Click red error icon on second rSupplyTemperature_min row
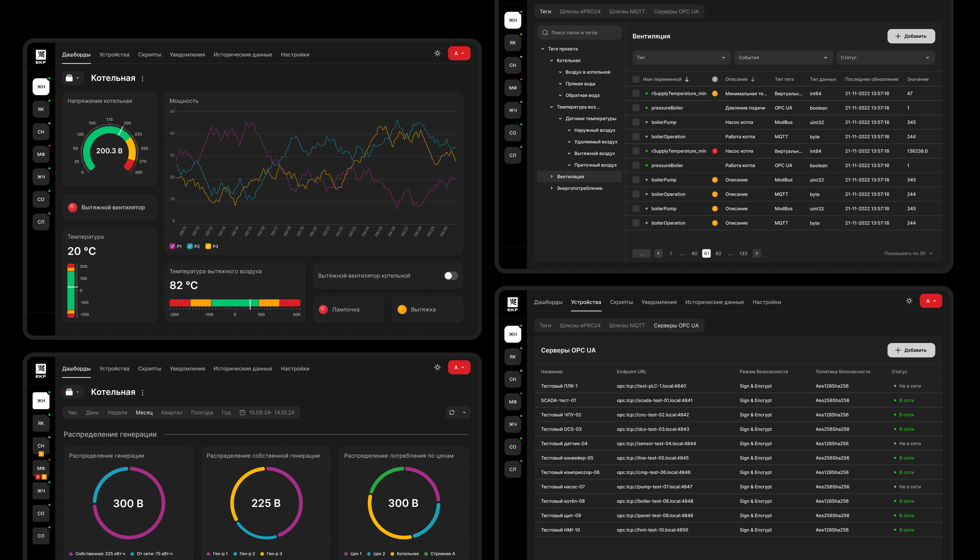Viewport: 980px width, 560px height. [715, 151]
